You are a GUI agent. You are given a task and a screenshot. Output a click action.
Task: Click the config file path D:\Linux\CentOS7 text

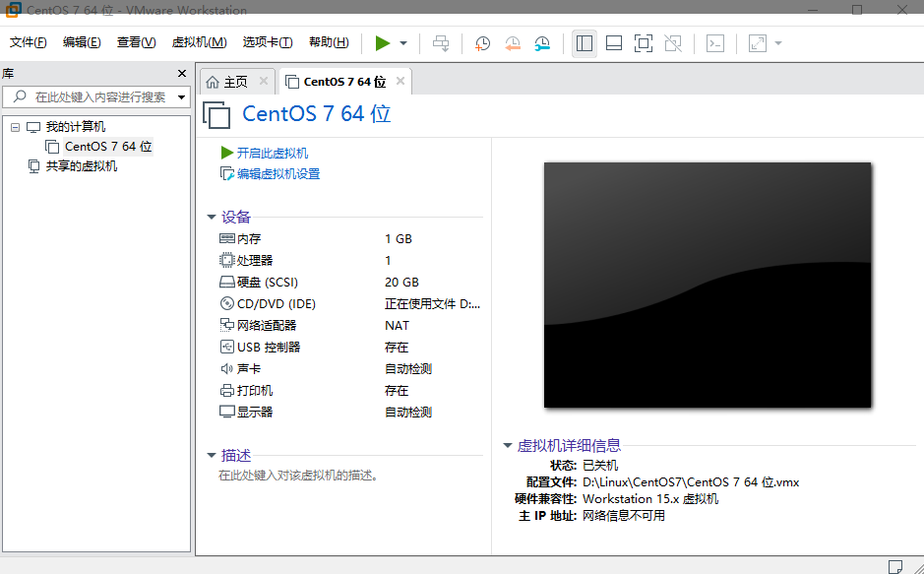tap(691, 482)
